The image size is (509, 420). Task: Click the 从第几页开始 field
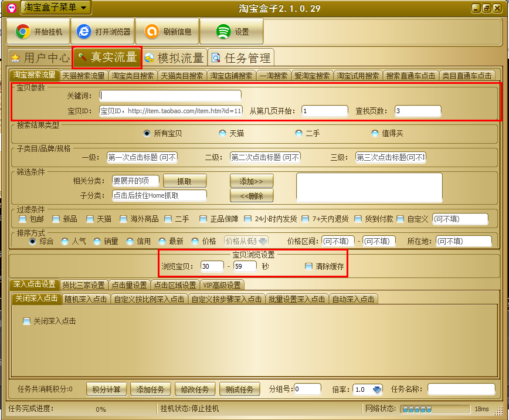[325, 111]
